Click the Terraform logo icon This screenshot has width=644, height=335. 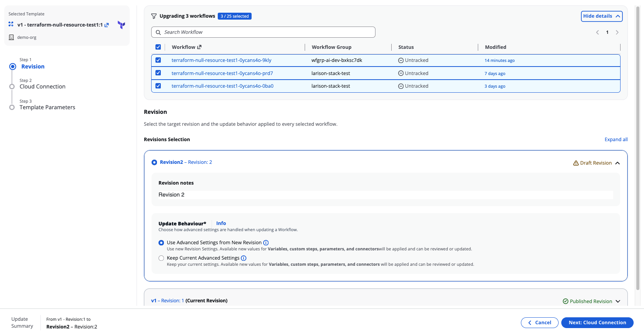pos(122,25)
